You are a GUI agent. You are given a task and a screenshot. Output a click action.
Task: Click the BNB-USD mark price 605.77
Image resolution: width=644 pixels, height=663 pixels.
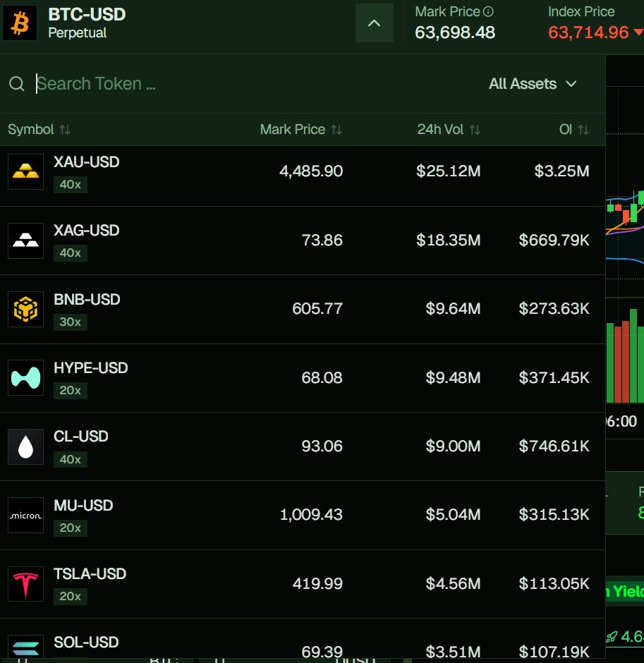tap(317, 309)
